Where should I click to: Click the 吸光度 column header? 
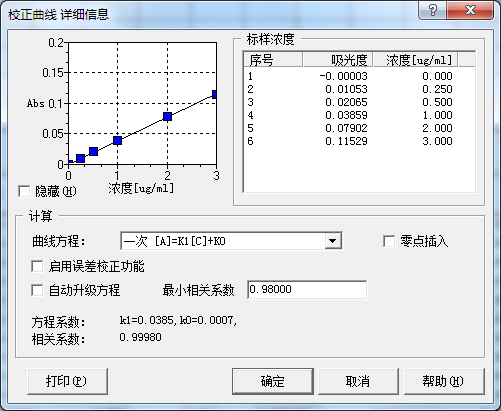(338, 60)
